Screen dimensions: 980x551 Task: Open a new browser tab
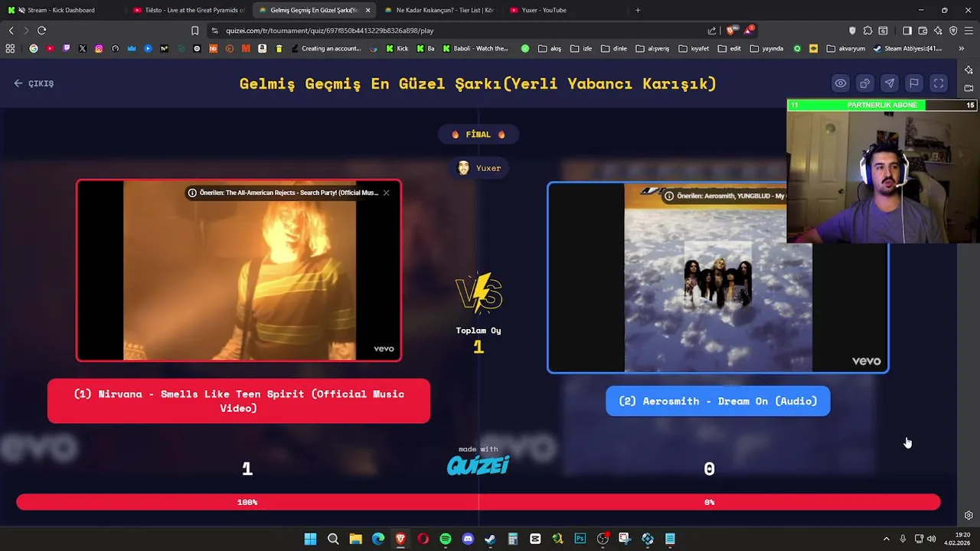pos(638,10)
